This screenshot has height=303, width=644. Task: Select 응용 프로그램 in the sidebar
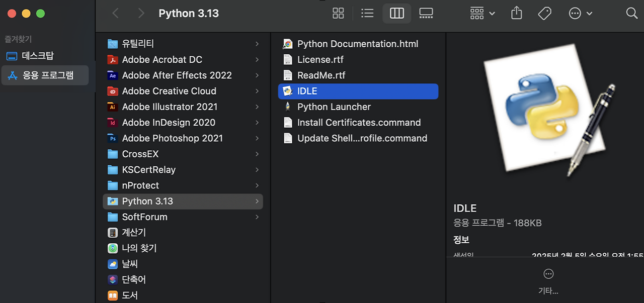[x=48, y=75]
